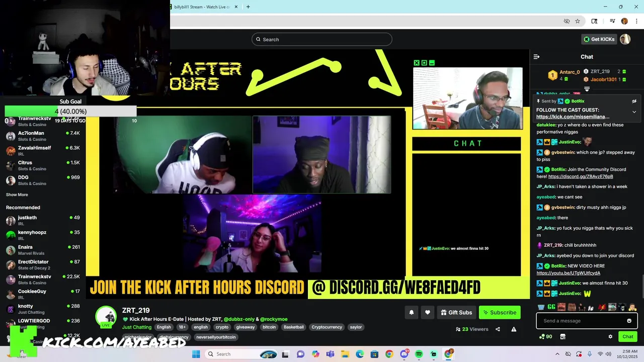Click Show More in sidebar

[x=17, y=195]
